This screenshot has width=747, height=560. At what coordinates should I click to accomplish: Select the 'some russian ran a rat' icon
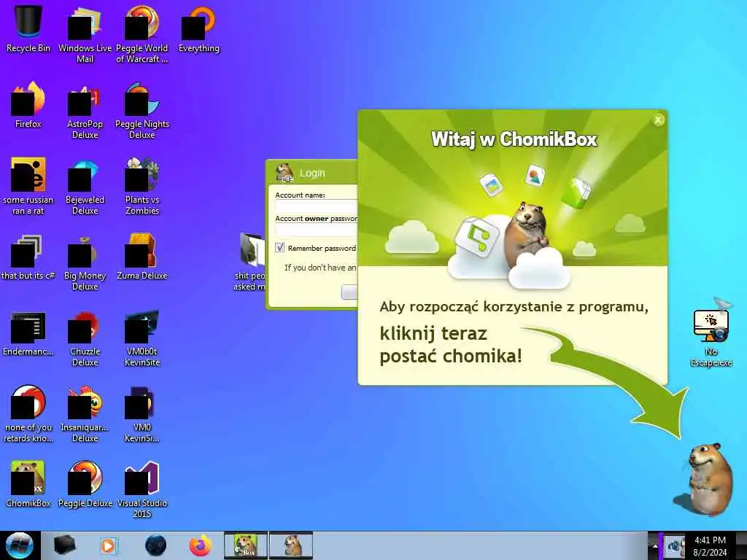[x=28, y=186]
